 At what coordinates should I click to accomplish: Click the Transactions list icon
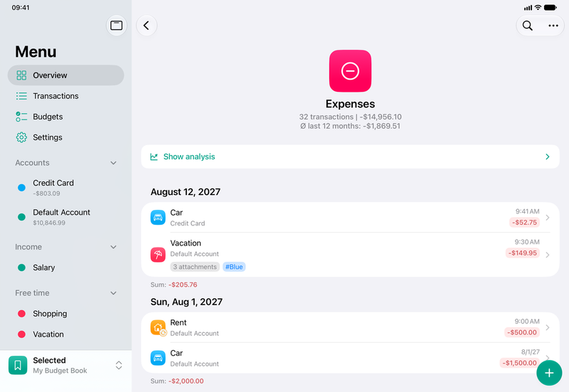(x=21, y=96)
